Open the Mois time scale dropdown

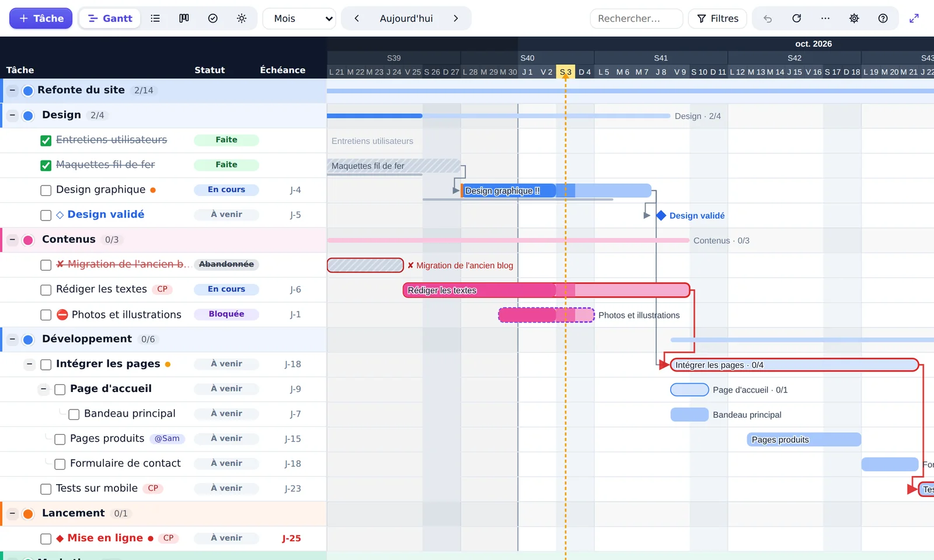click(299, 19)
